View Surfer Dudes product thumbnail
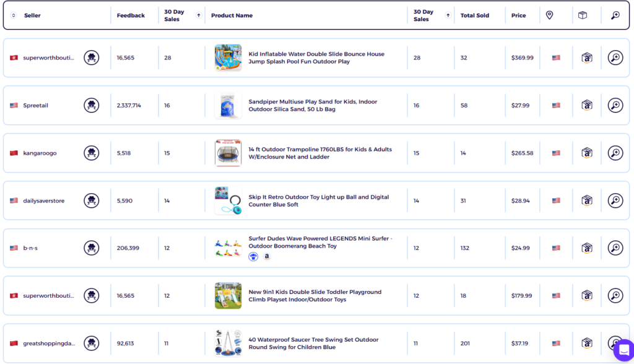Viewport: 634px width, 364px height. click(228, 248)
